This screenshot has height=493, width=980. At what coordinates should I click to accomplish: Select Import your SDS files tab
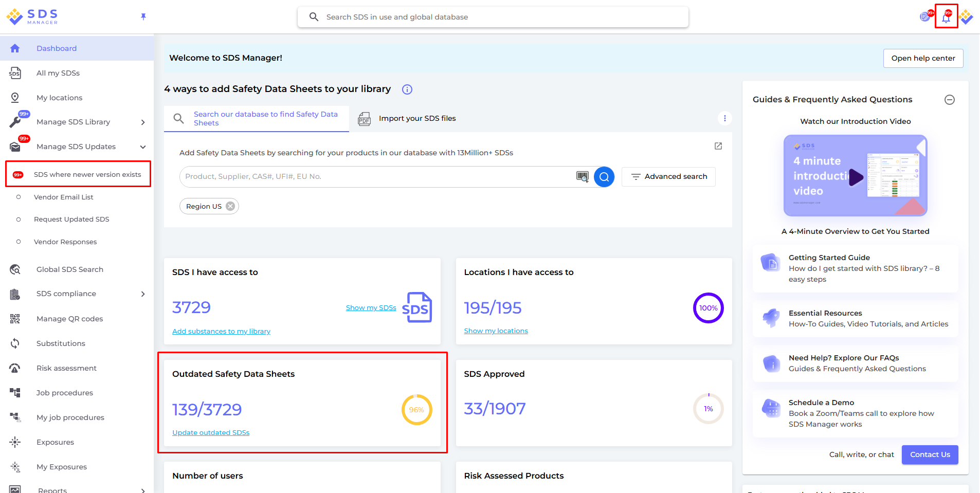407,119
